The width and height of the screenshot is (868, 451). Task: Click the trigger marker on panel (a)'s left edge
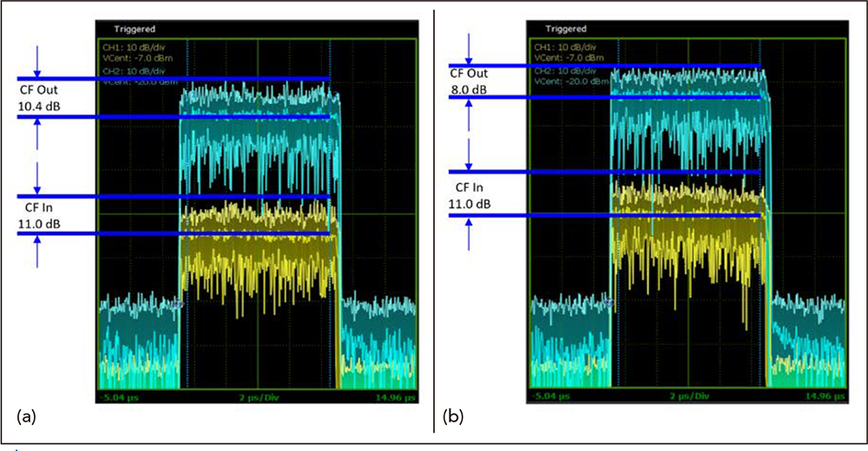pos(177,304)
